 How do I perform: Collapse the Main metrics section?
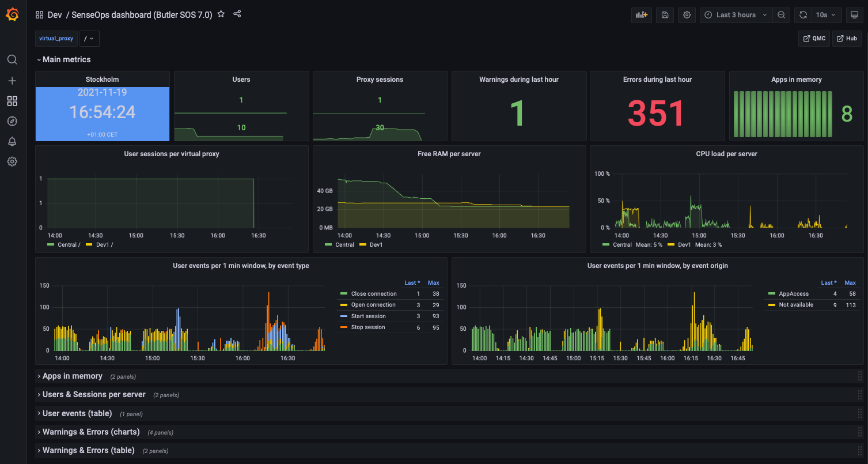(63, 59)
